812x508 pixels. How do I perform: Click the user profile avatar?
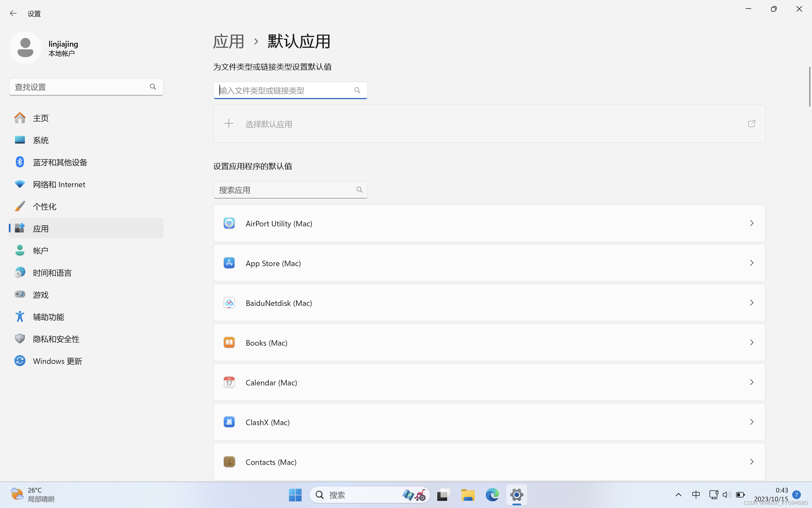(25, 48)
